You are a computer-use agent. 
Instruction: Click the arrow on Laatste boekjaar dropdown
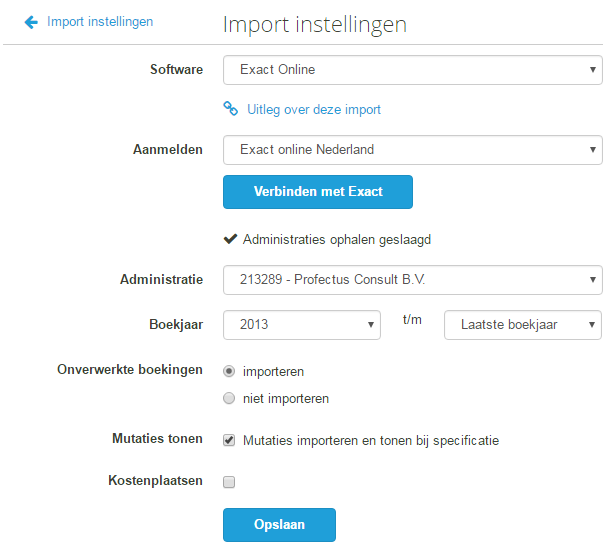592,325
